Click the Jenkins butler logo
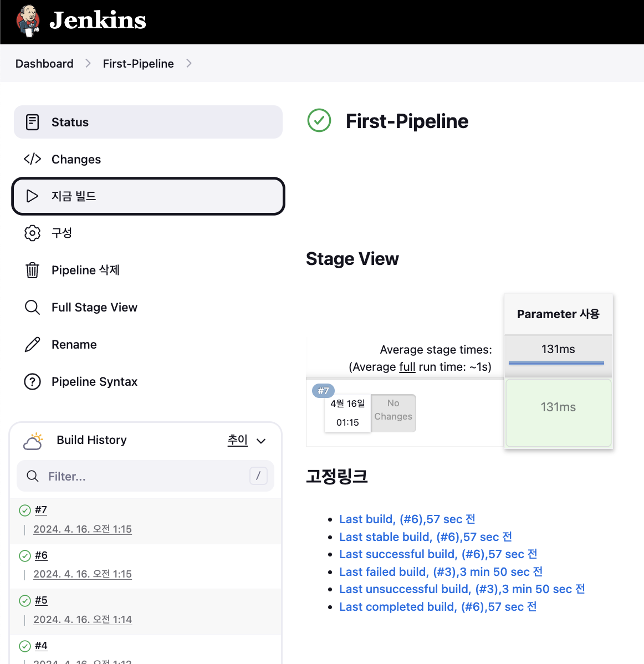Image resolution: width=644 pixels, height=664 pixels. click(x=28, y=21)
